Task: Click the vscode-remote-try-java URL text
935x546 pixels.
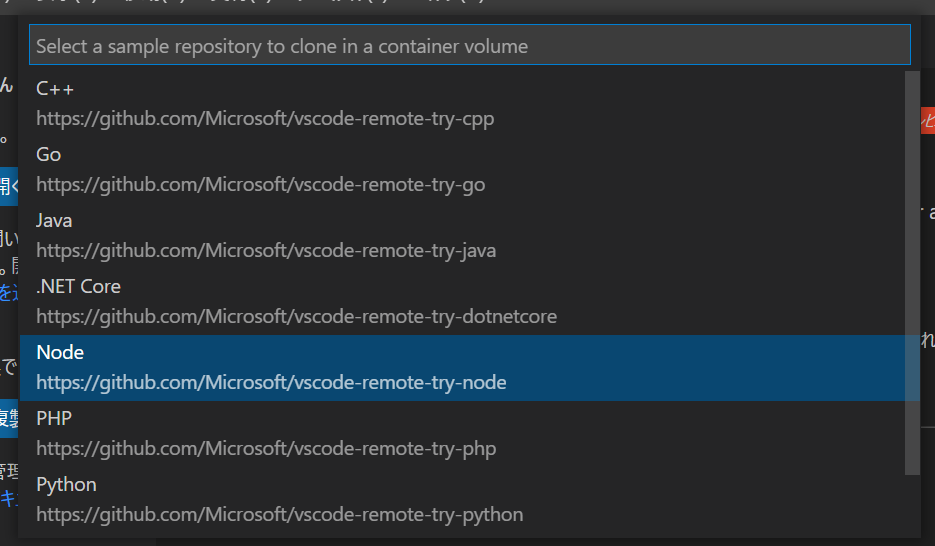Action: coord(266,251)
